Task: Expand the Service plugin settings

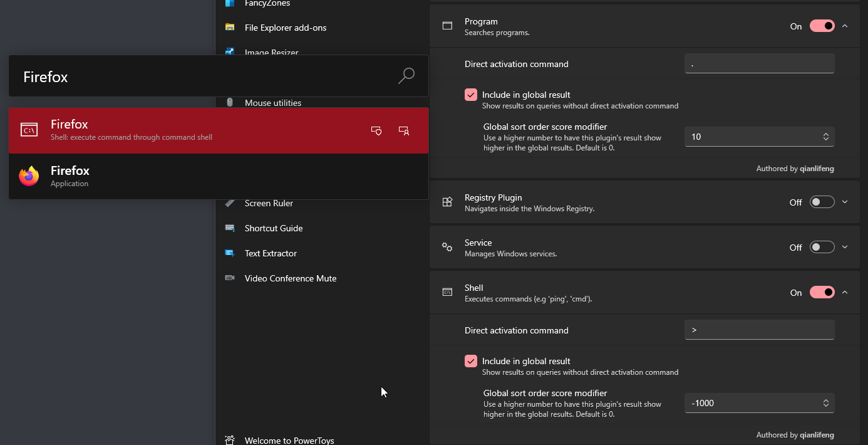Action: [x=845, y=248]
